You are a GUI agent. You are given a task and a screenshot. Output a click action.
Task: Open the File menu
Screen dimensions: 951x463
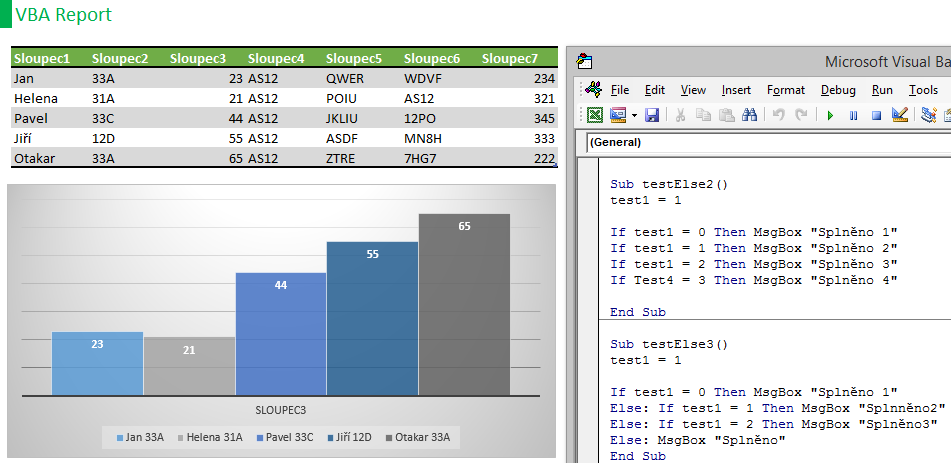620,90
